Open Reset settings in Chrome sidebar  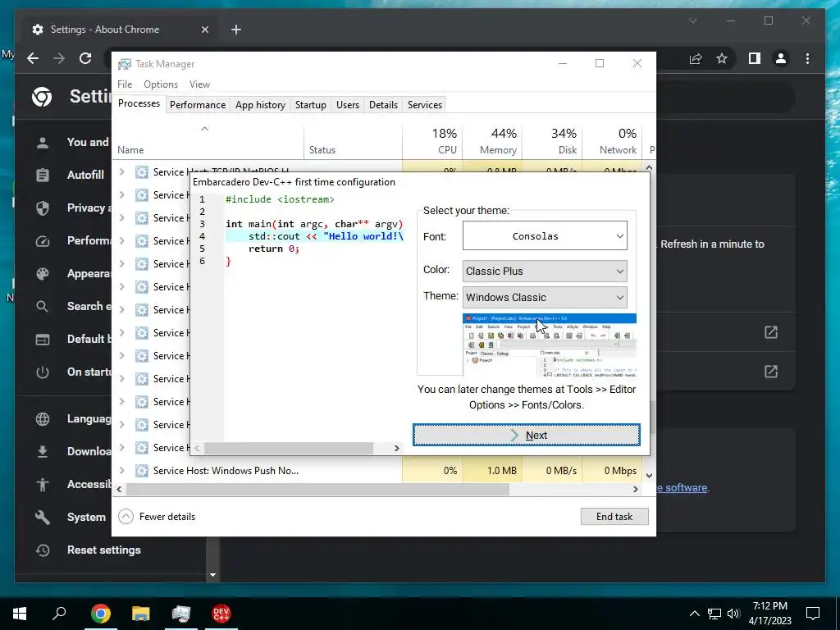pos(104,550)
